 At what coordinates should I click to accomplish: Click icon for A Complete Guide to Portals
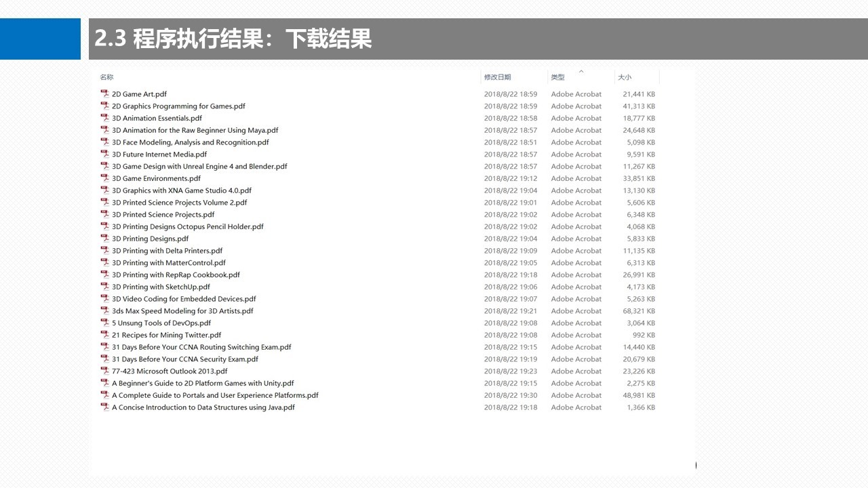tap(105, 395)
